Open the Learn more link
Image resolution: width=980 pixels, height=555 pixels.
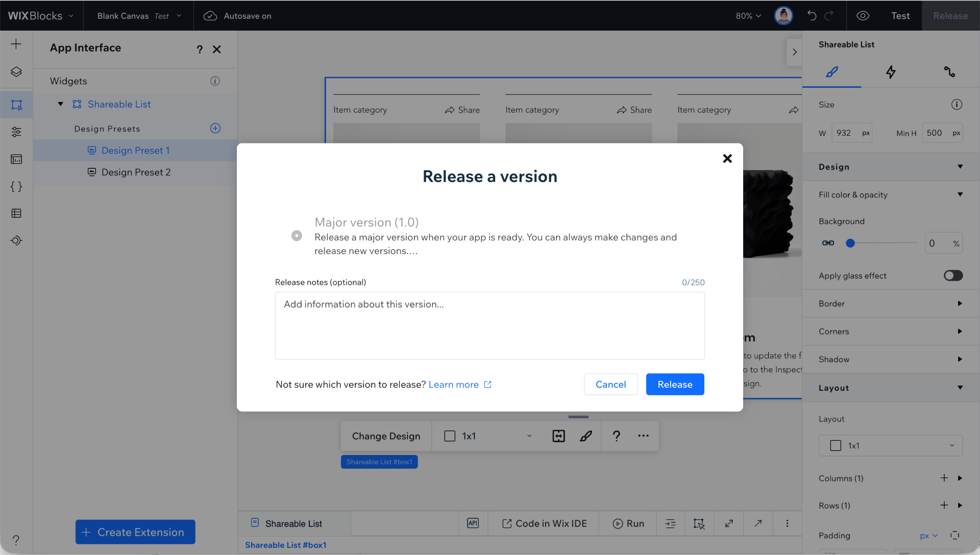[x=460, y=384]
